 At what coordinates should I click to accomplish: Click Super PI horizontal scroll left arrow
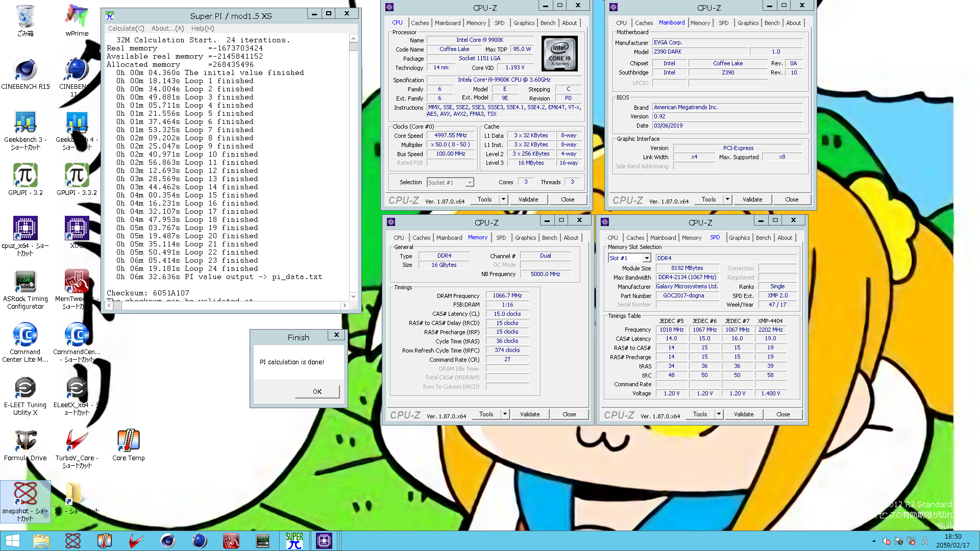click(109, 305)
